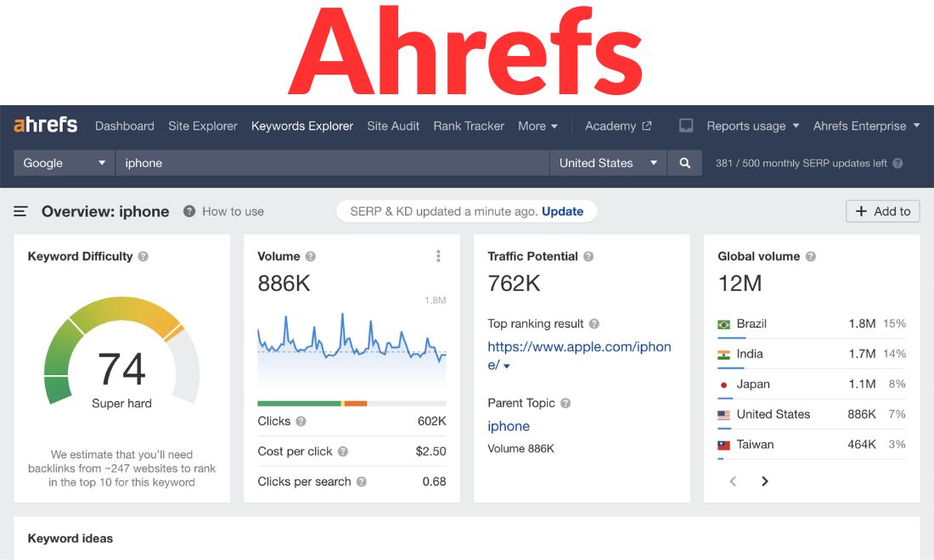
Task: Click the Clicks per search help icon
Action: click(x=362, y=481)
